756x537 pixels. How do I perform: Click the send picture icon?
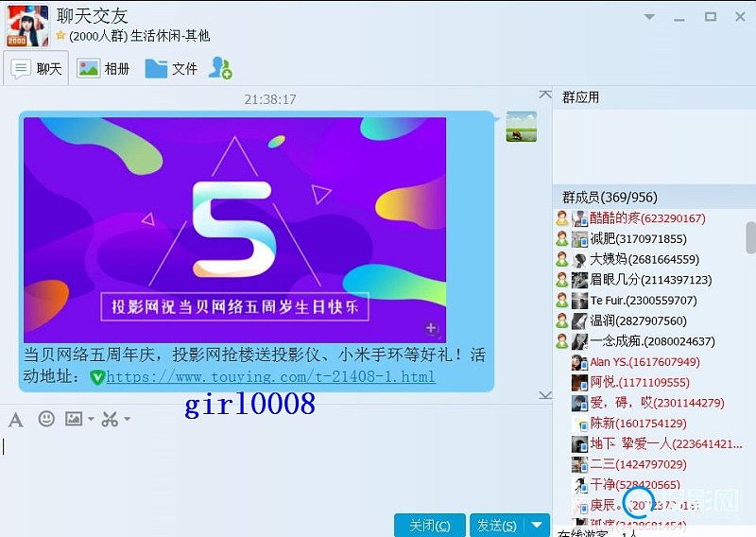pyautogui.click(x=74, y=419)
